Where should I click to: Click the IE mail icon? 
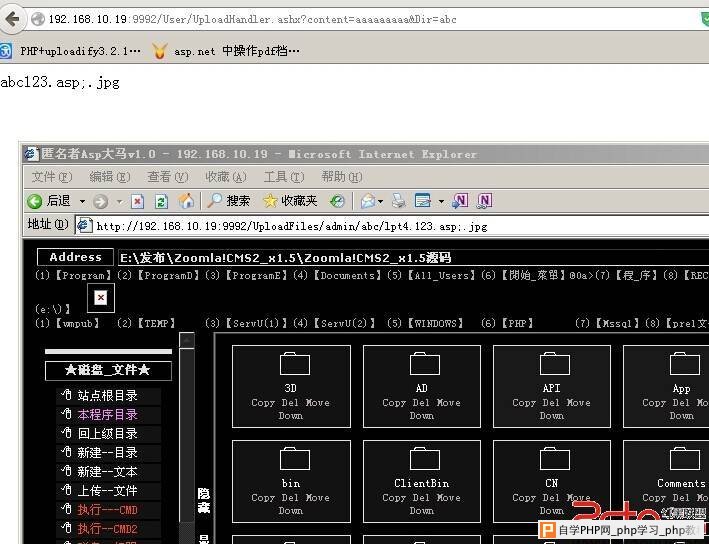tap(368, 201)
